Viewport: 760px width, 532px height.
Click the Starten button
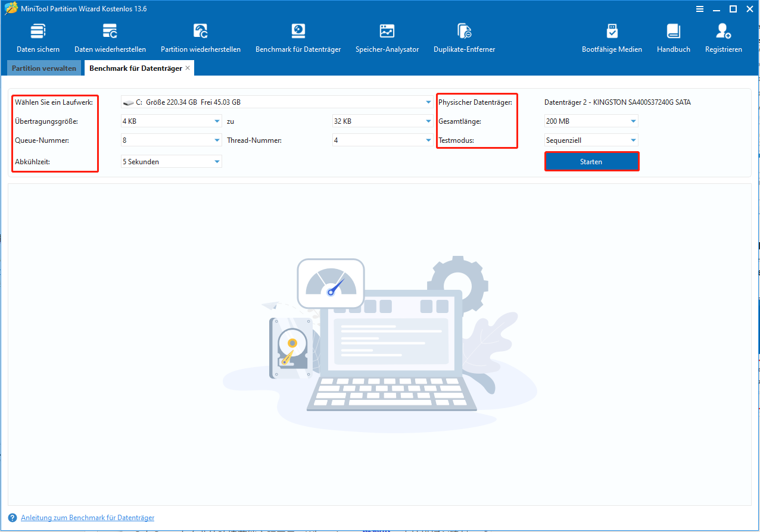pyautogui.click(x=591, y=162)
